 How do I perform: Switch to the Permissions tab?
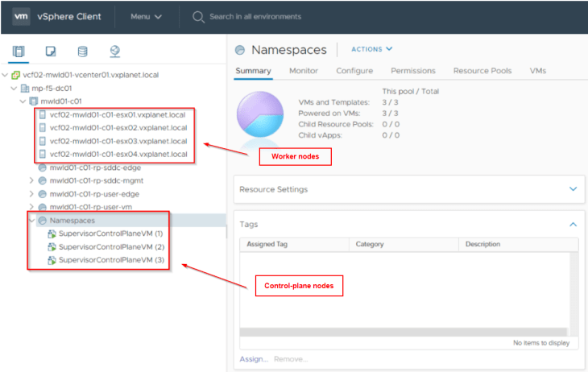(413, 71)
